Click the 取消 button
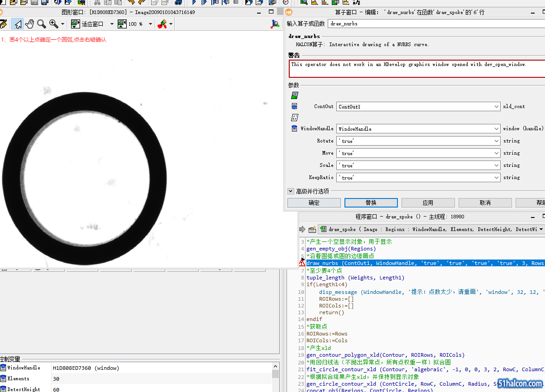The width and height of the screenshot is (545, 392). click(485, 203)
